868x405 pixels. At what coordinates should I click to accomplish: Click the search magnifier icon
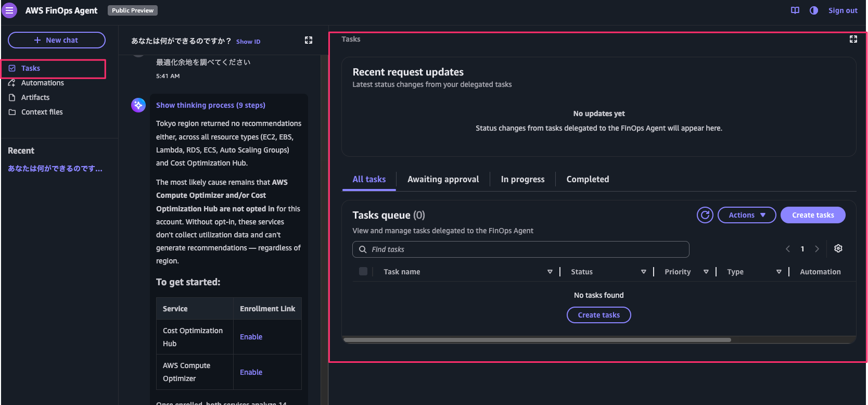(363, 249)
